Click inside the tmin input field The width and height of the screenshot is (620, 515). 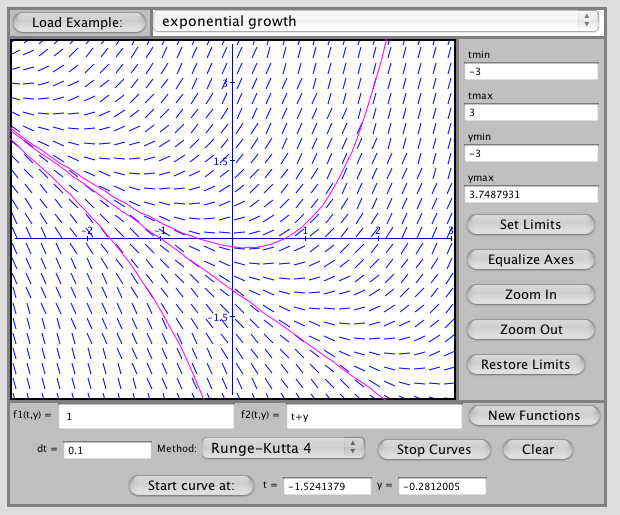(x=530, y=72)
